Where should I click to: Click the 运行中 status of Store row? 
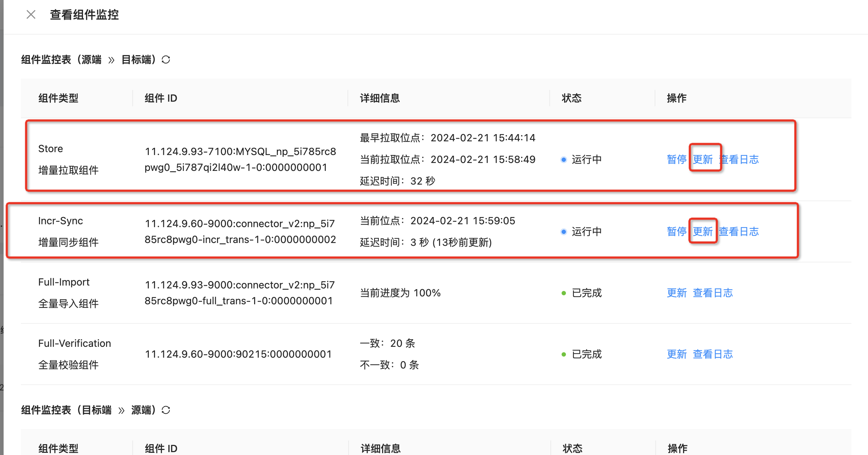581,159
